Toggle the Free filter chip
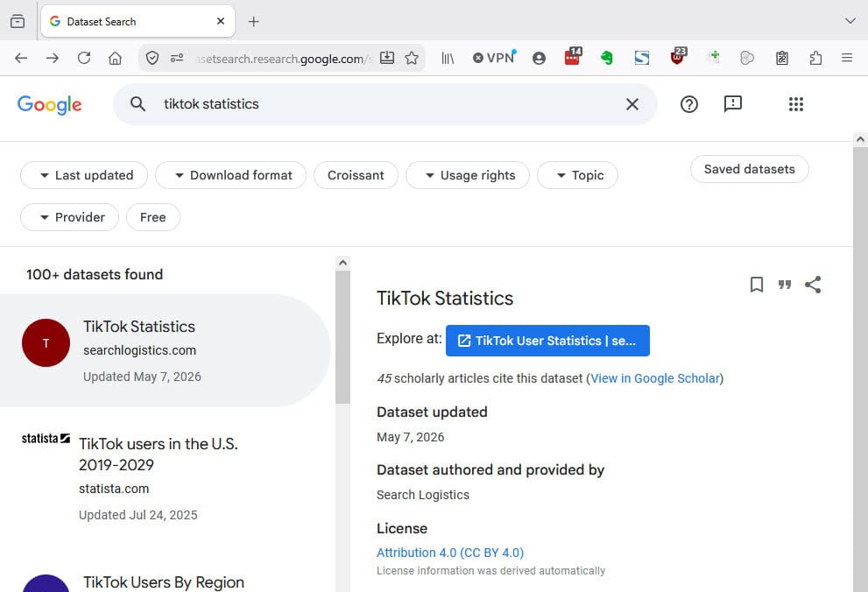The image size is (868, 592). 153,217
